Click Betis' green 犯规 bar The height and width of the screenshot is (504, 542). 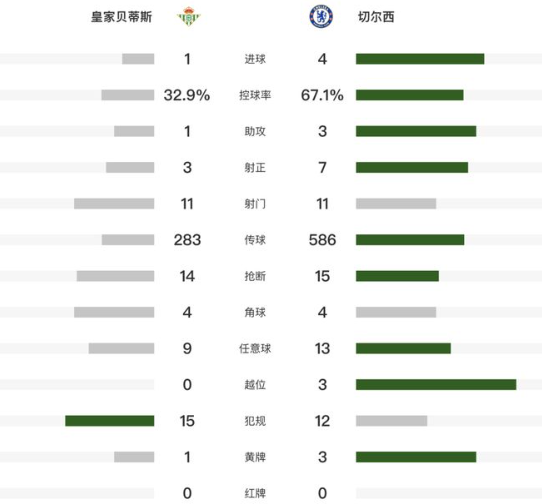click(x=110, y=421)
